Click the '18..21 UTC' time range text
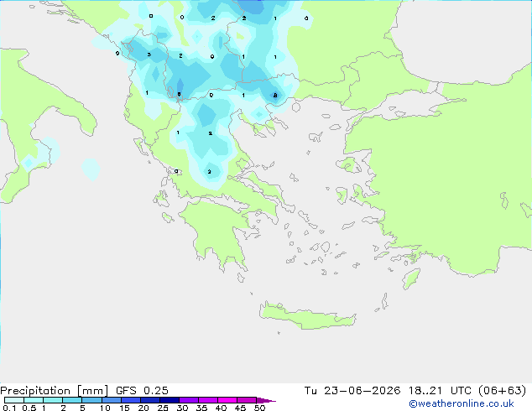Image resolution: width=532 pixels, height=411 pixels. click(440, 391)
